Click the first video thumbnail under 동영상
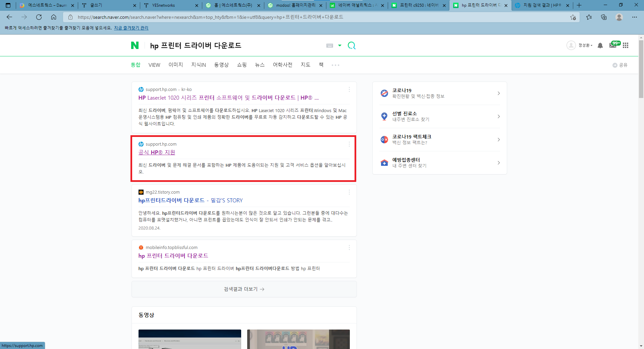This screenshot has width=644, height=349. (190, 339)
